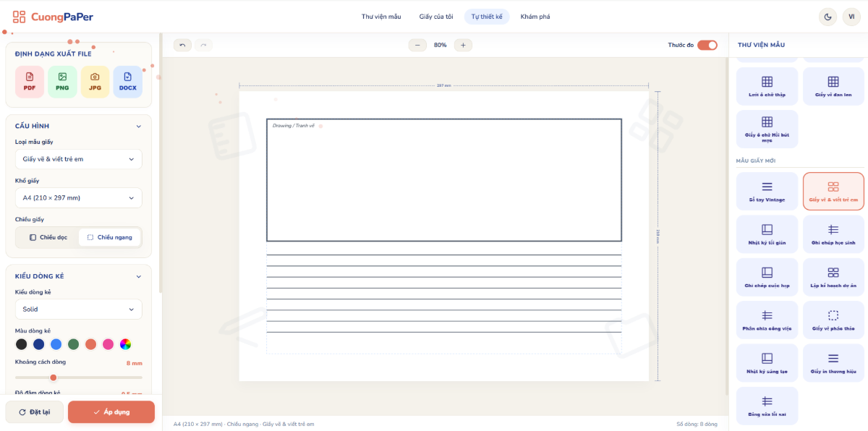Screen dimensions: 868x431
Task: Open the Tự thiết kế tab
Action: tap(487, 17)
